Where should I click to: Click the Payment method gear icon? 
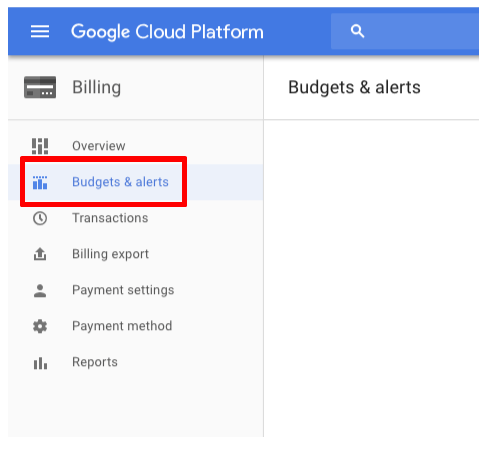pyautogui.click(x=40, y=326)
